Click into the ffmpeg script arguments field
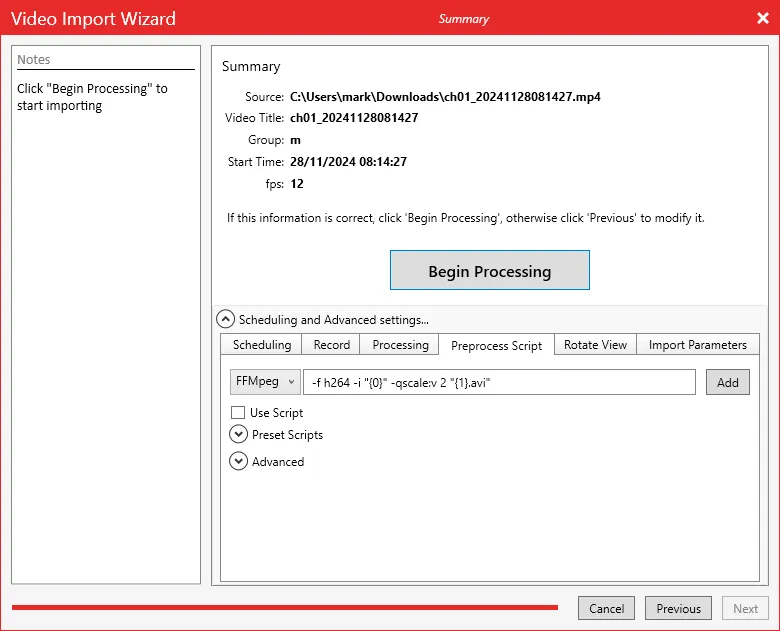780x631 pixels. pos(499,382)
